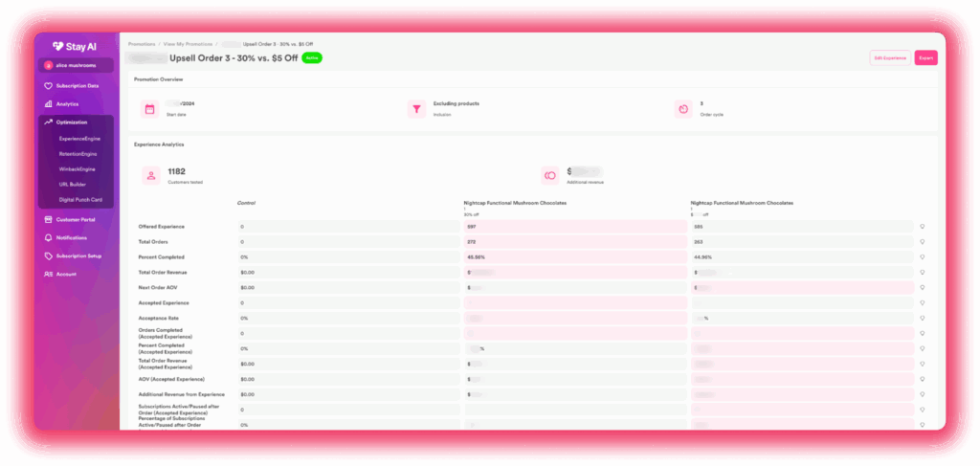
Task: Click the 597 Offered Experience cell
Action: (x=575, y=227)
